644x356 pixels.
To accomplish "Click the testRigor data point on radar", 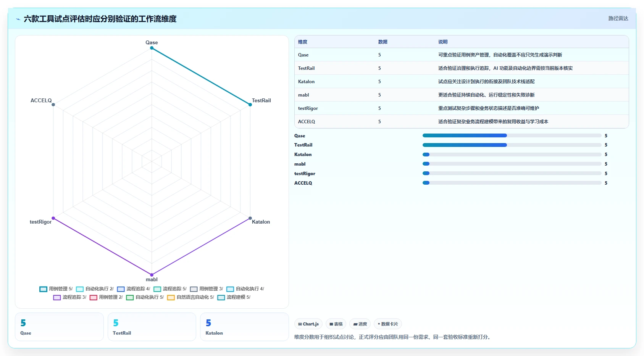I will click(x=53, y=218).
